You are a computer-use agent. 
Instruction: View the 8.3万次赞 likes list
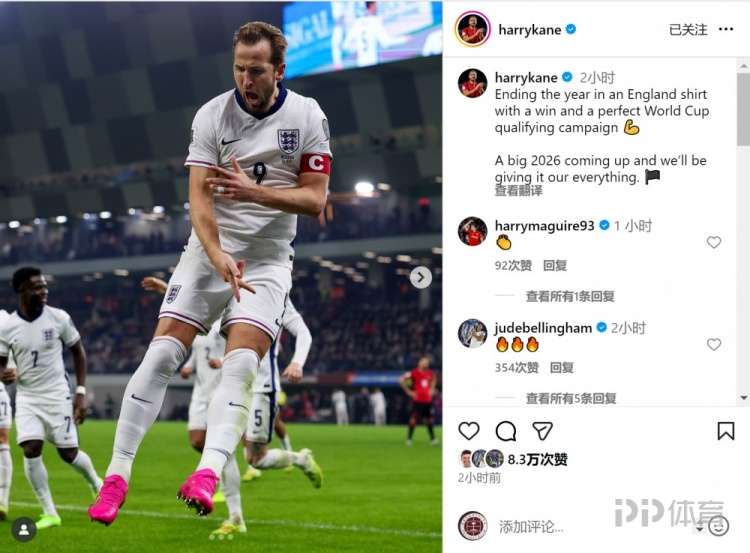click(x=537, y=459)
